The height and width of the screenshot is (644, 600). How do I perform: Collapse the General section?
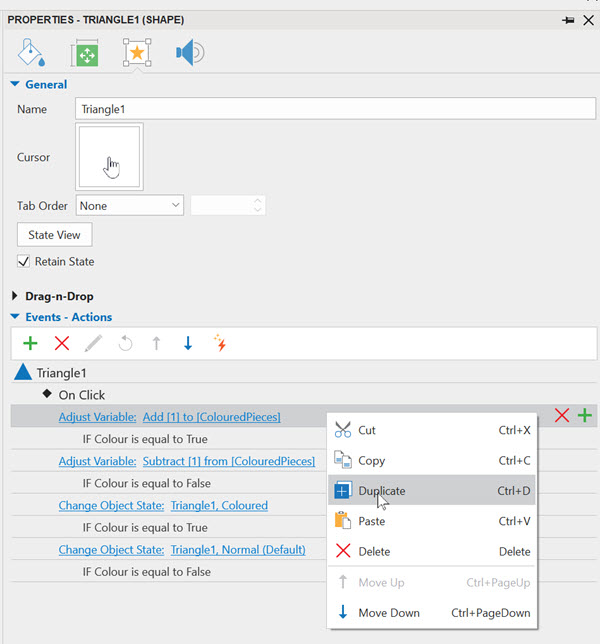click(15, 85)
